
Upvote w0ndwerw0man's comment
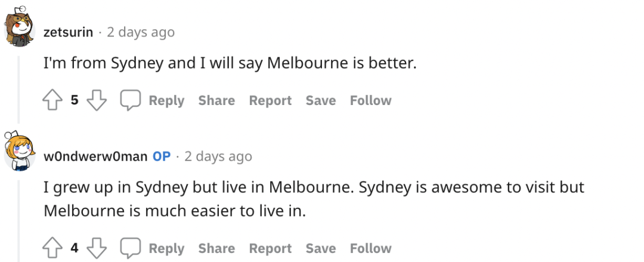point(52,248)
